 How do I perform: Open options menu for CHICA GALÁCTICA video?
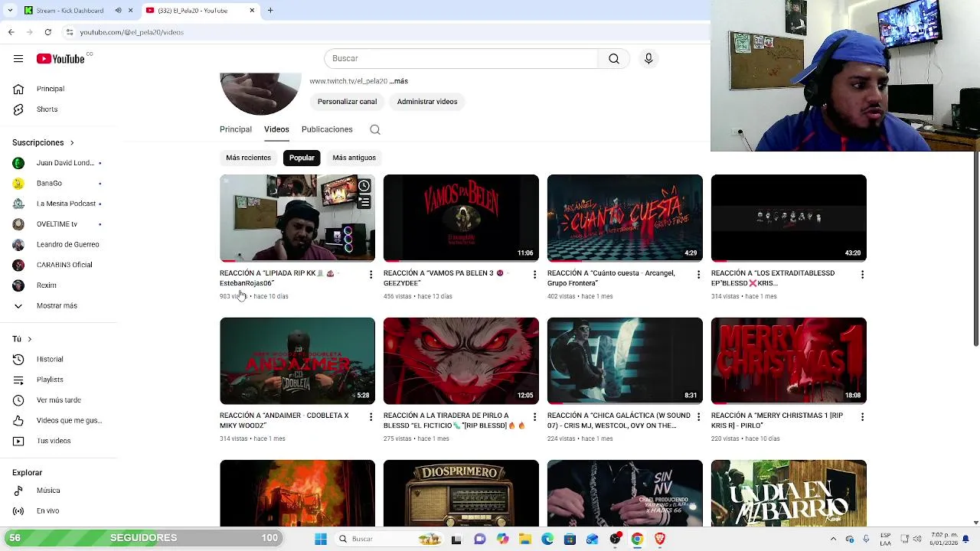(x=698, y=417)
